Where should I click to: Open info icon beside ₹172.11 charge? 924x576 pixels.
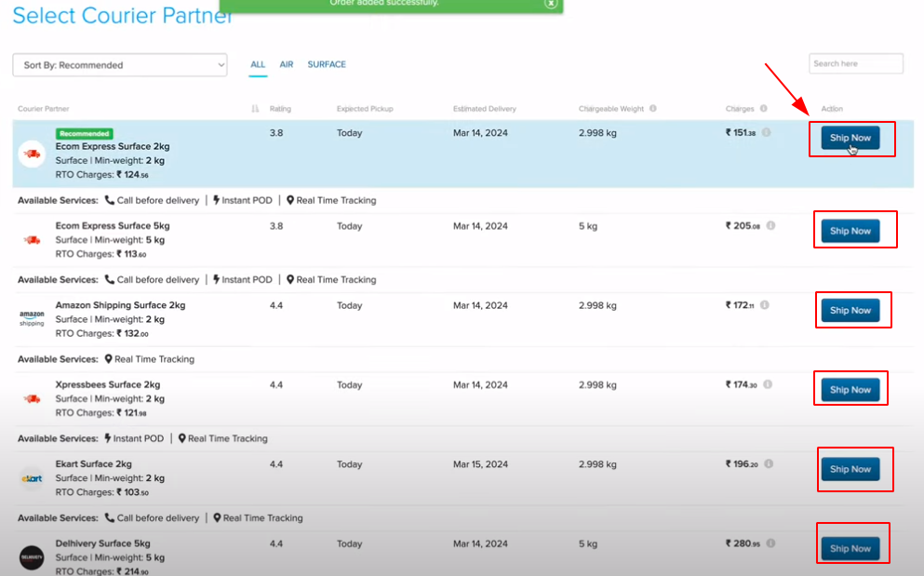764,305
